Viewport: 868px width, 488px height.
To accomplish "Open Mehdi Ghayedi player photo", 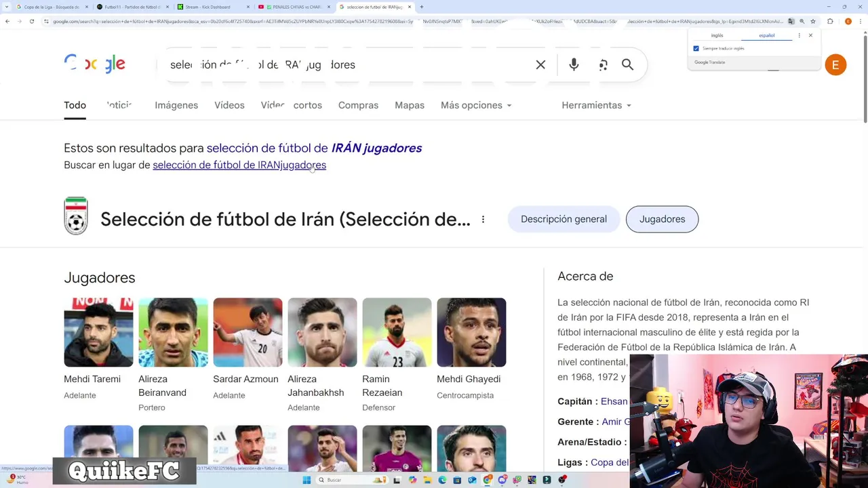I will tap(471, 332).
